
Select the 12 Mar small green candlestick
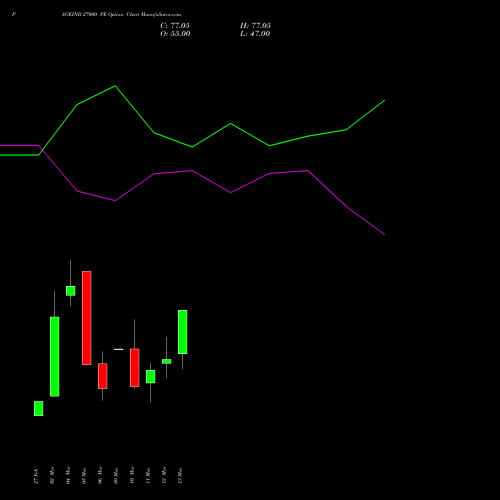point(167,361)
